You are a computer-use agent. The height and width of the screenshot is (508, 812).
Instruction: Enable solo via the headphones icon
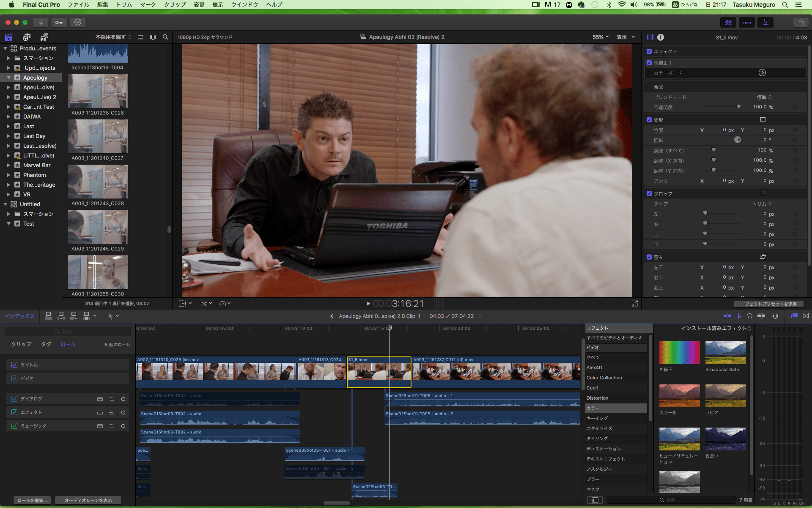(x=750, y=316)
